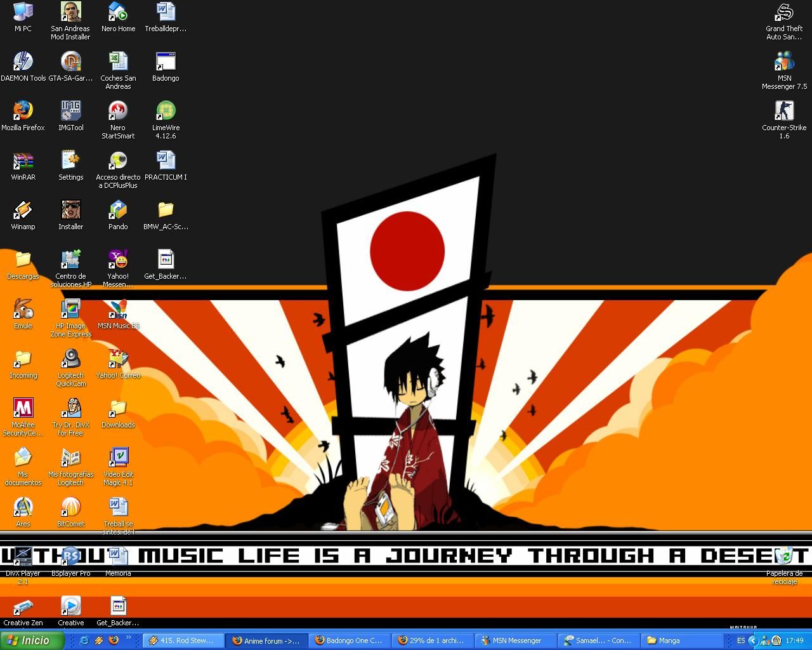
Task: Open the Memoria document
Action: [x=118, y=561]
